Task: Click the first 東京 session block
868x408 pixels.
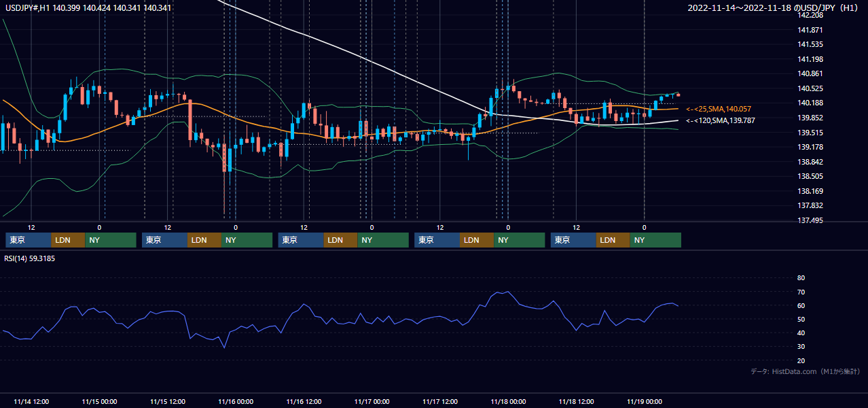Action: tap(29, 240)
